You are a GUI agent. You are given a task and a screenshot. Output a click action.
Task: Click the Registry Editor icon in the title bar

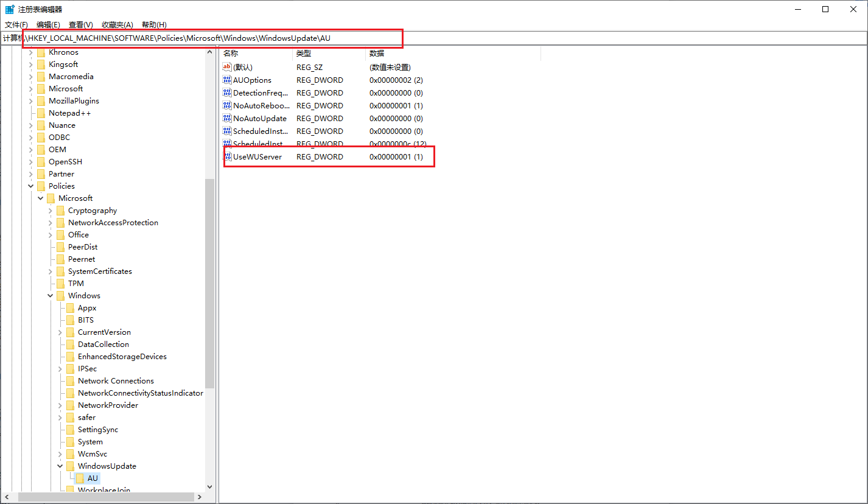pyautogui.click(x=9, y=9)
